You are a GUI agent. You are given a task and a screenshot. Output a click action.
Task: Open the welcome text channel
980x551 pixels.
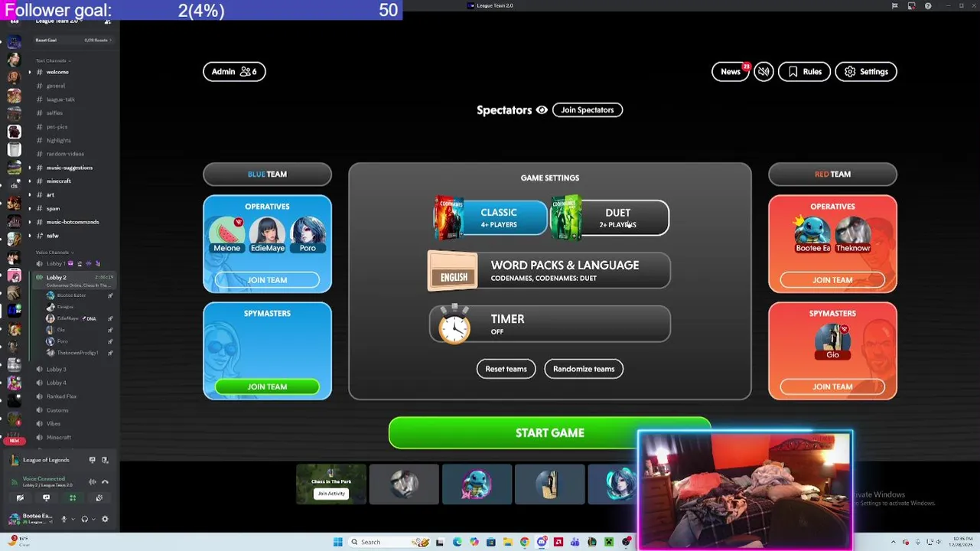(57, 72)
